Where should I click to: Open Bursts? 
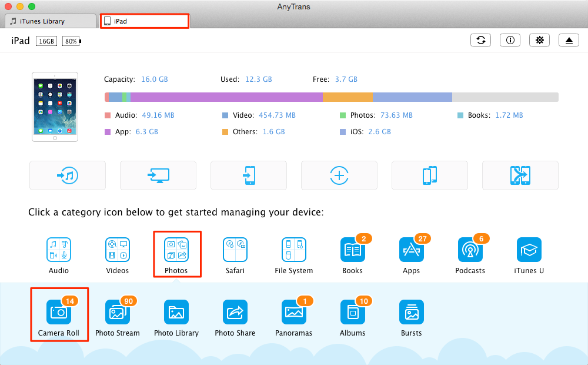[x=412, y=318]
